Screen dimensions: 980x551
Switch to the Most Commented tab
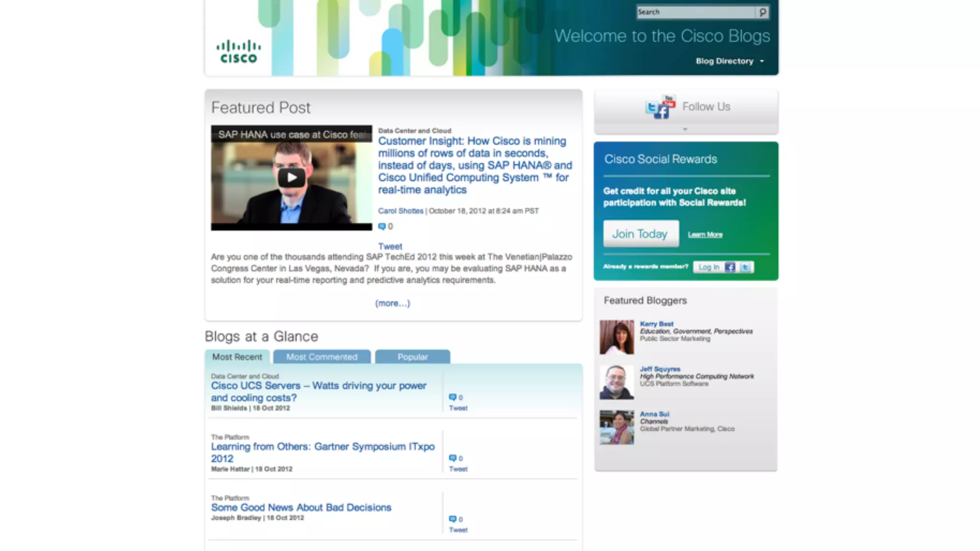(x=322, y=357)
